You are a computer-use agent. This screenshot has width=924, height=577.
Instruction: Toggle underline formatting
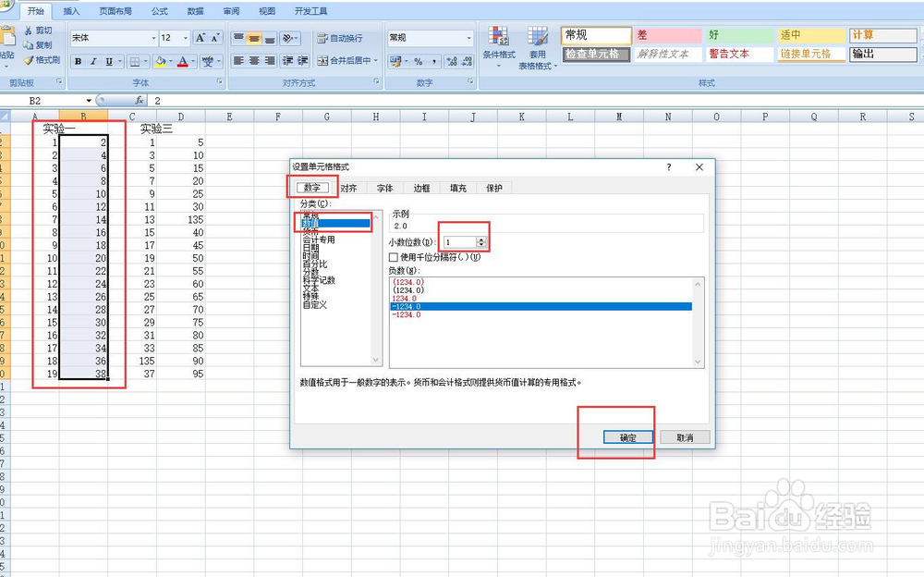click(108, 61)
